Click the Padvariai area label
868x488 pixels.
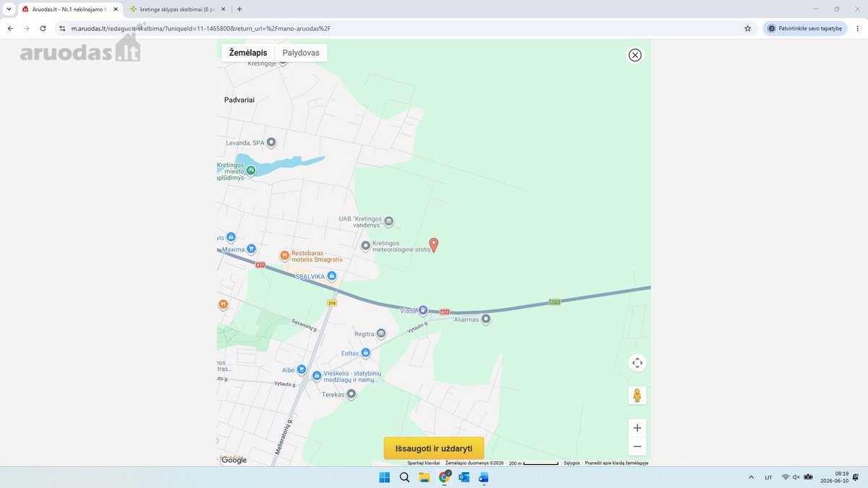(x=239, y=100)
